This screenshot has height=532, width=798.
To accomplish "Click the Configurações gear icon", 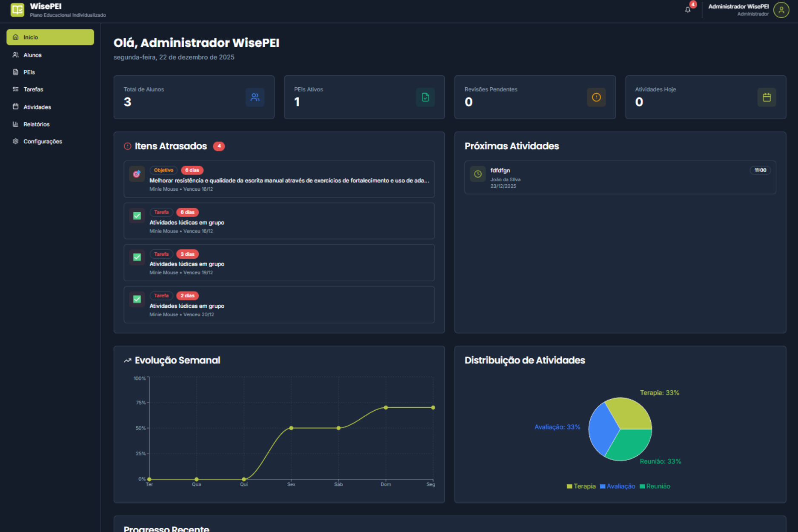I will [x=14, y=141].
